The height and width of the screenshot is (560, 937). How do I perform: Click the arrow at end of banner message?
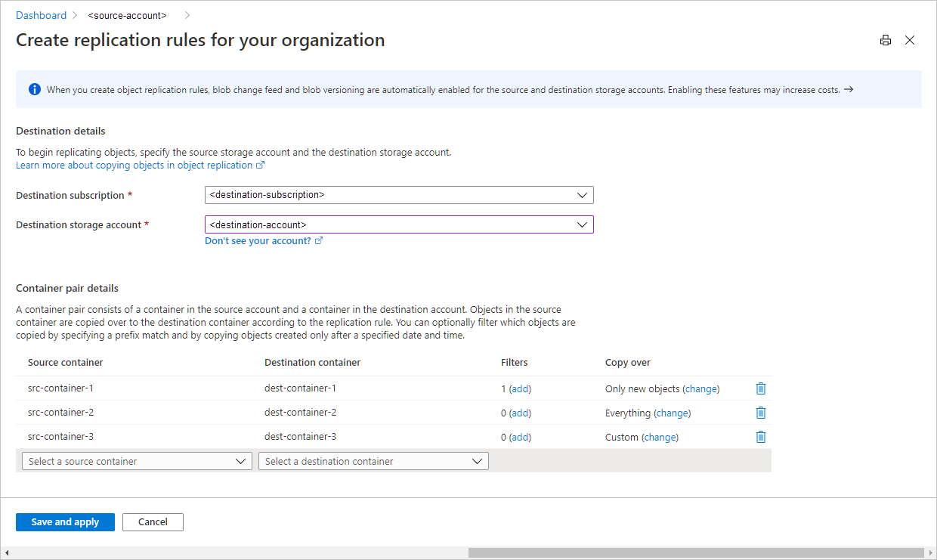(x=848, y=88)
